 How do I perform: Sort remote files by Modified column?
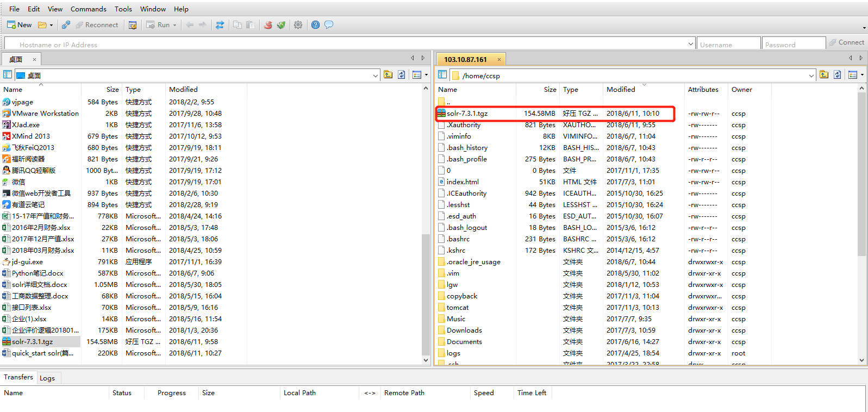pyautogui.click(x=621, y=89)
